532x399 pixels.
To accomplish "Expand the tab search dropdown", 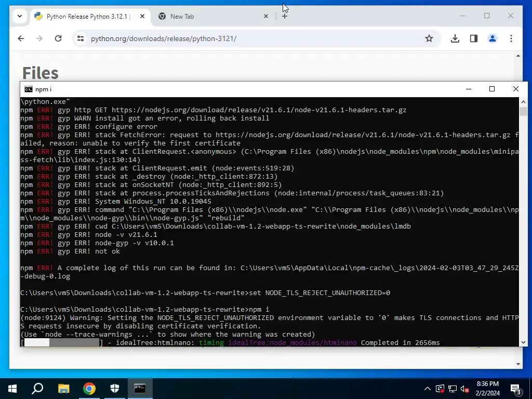I will tap(20, 16).
